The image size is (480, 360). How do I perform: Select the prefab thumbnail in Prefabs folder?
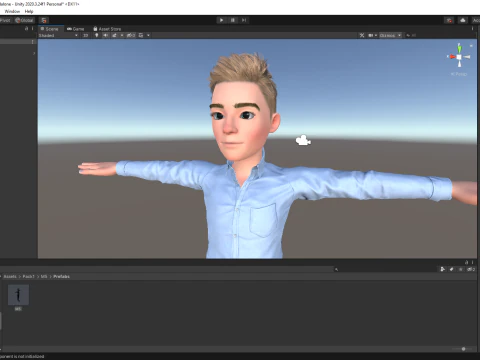coord(18,295)
